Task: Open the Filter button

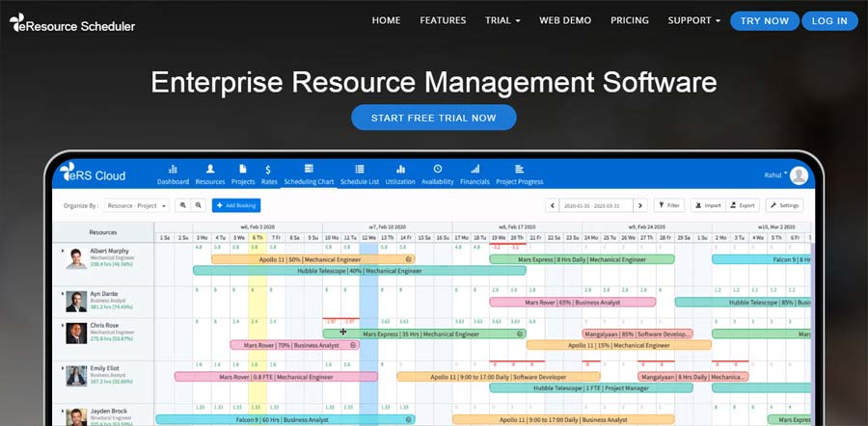Action: pyautogui.click(x=668, y=205)
